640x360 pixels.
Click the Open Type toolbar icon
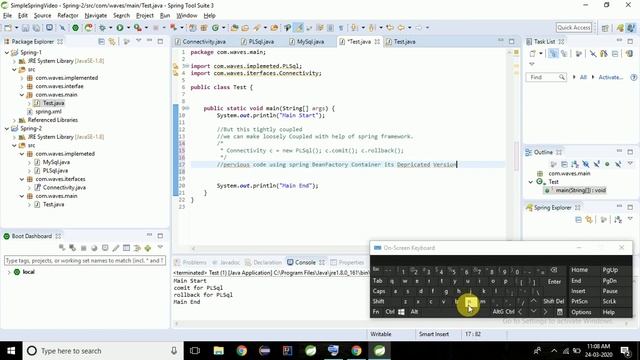234,28
